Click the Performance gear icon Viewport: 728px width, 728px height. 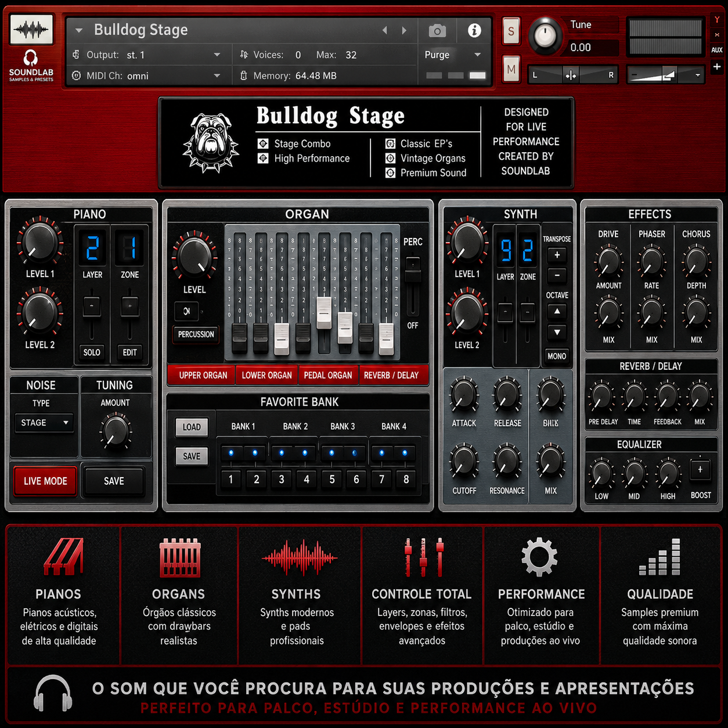pyautogui.click(x=539, y=557)
